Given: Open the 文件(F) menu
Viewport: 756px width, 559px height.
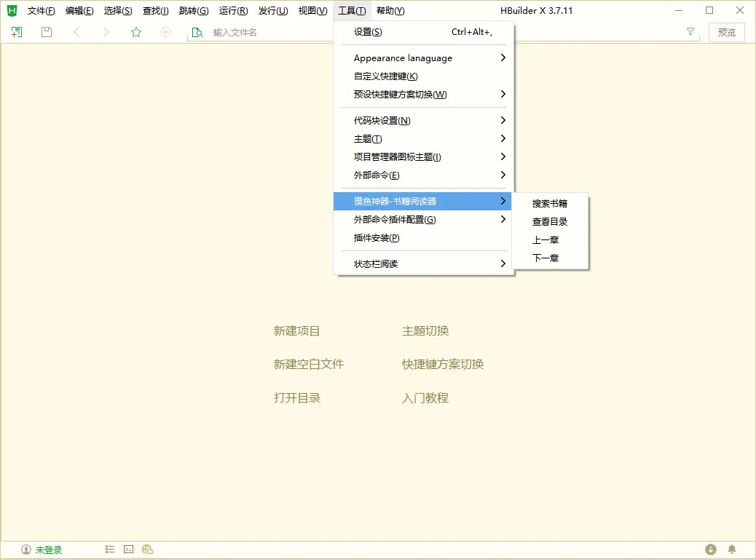Looking at the screenshot, I should coord(41,11).
